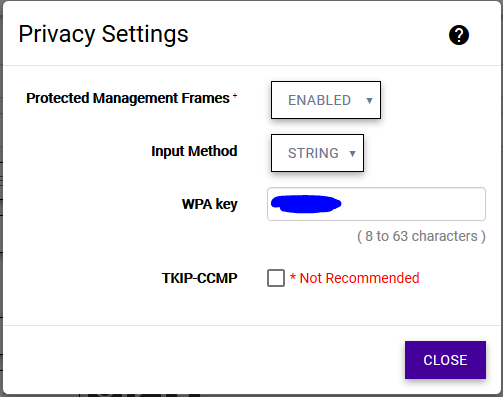Click the Input Method label

[194, 151]
